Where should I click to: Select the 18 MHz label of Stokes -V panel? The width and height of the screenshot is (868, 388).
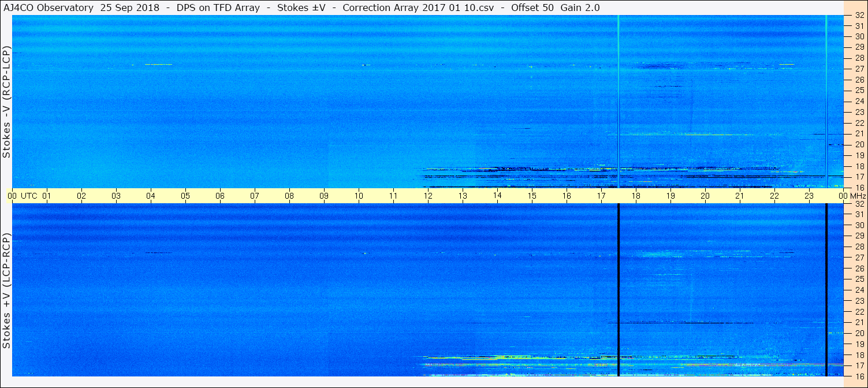coord(859,166)
